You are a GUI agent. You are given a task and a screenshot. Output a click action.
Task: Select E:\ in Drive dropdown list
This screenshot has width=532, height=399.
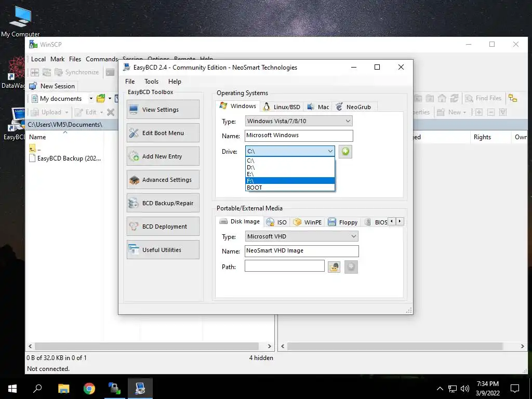click(290, 174)
